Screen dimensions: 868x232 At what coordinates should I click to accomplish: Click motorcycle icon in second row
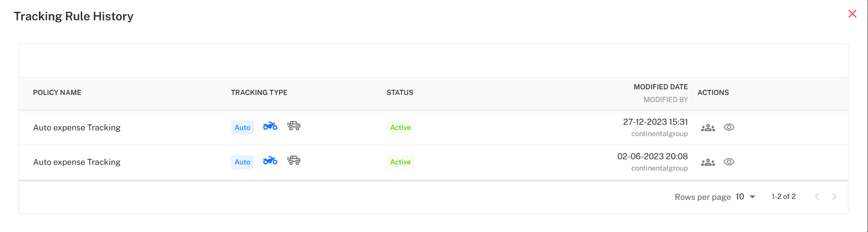(x=270, y=161)
